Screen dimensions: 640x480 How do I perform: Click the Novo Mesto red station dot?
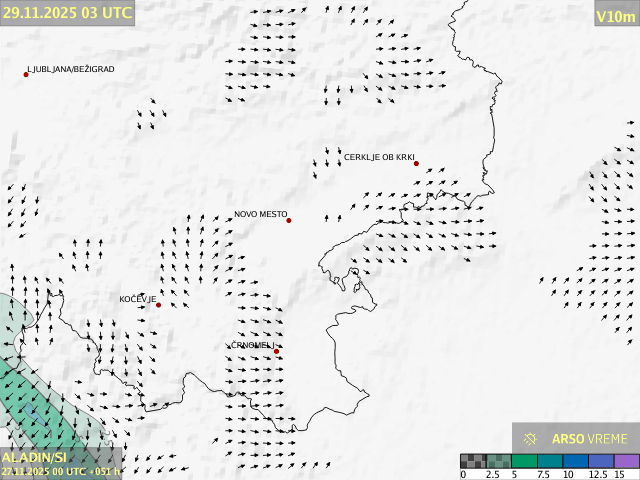289,220
